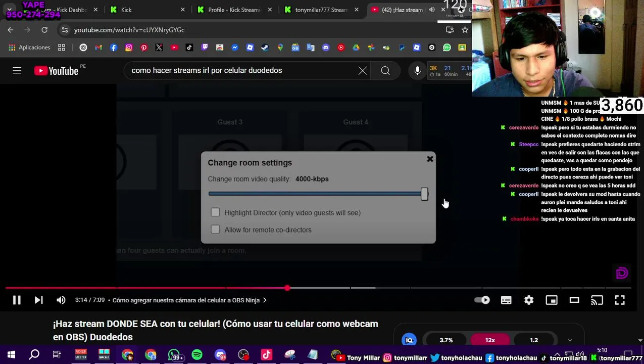Open the Google Maps bookmark
644x364 pixels.
280,48
